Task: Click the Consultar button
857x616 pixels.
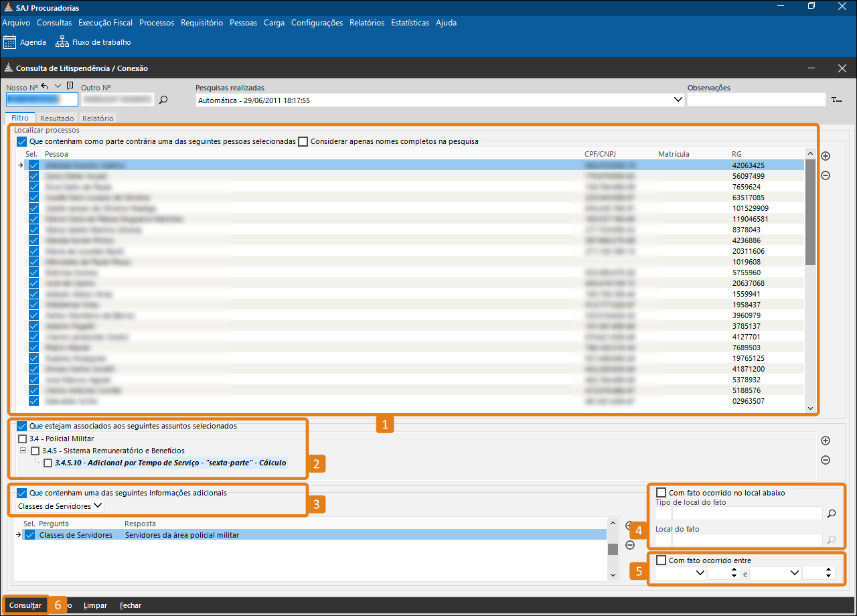Action: pos(25,605)
